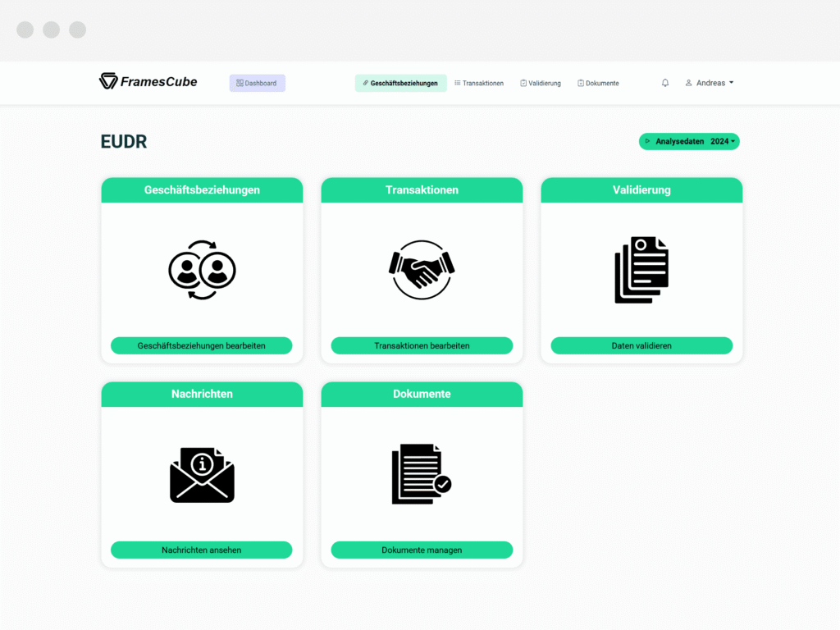This screenshot has height=630, width=840.
Task: Open Validierung from the top navigation
Action: tap(541, 83)
